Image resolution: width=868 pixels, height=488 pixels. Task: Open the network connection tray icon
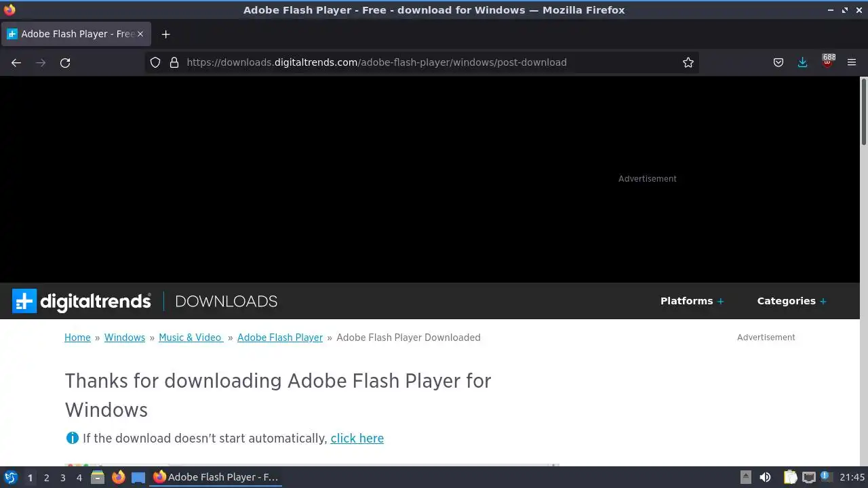click(x=808, y=477)
